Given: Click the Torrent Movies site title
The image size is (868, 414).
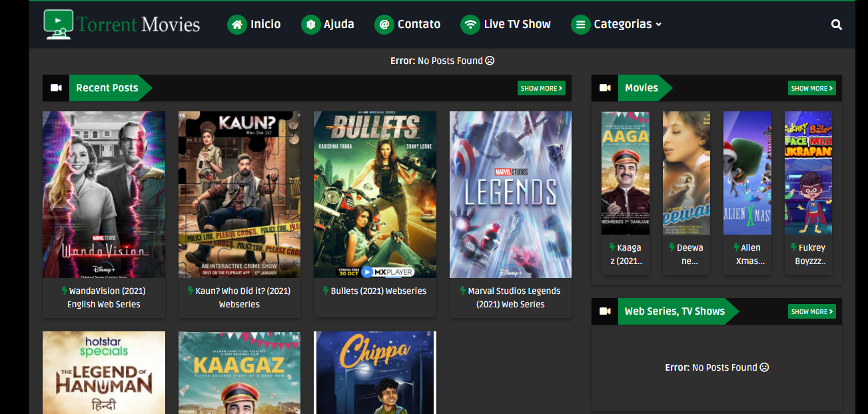Looking at the screenshot, I should pyautogui.click(x=139, y=25).
